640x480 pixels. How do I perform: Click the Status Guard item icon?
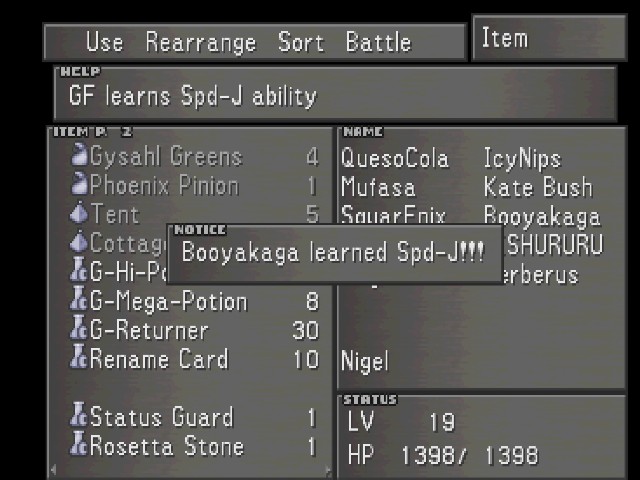click(x=79, y=415)
